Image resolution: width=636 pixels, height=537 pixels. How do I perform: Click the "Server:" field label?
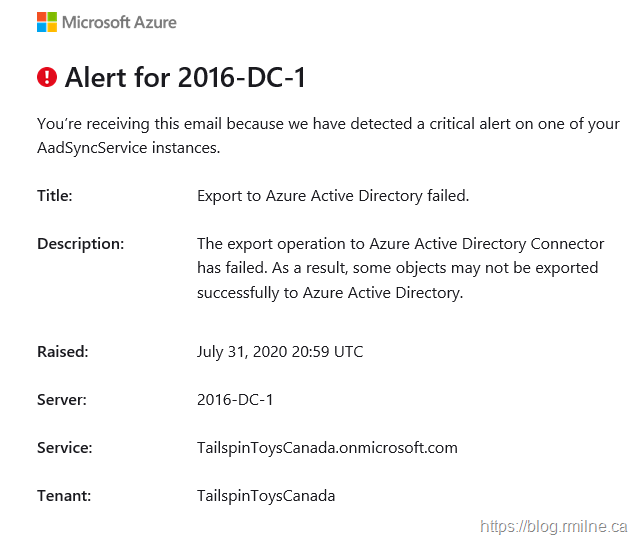[x=62, y=400]
